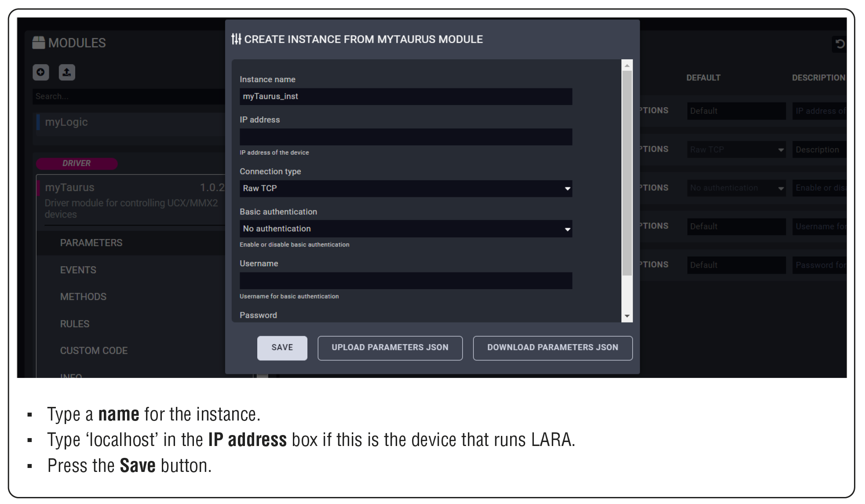
Task: Click UPLOAD PARAMETERS JSON button
Action: point(390,348)
